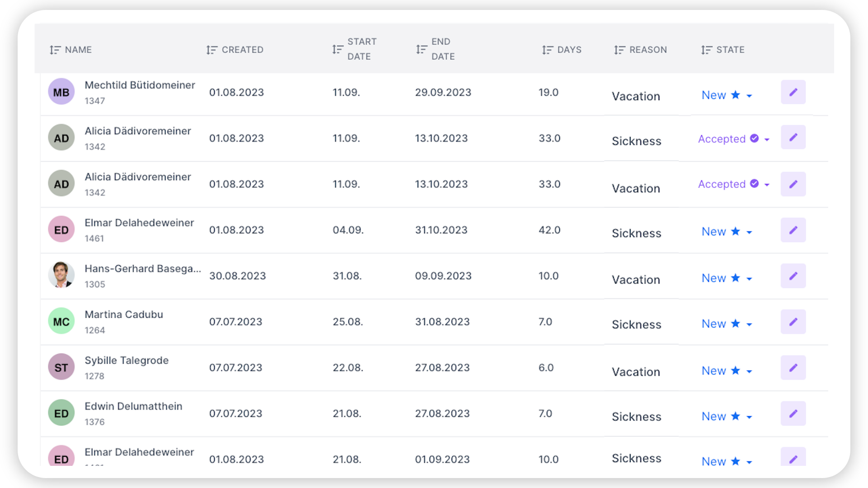The image size is (868, 488).
Task: Toggle the star on Hans-Gerhard's New state
Action: tap(736, 278)
